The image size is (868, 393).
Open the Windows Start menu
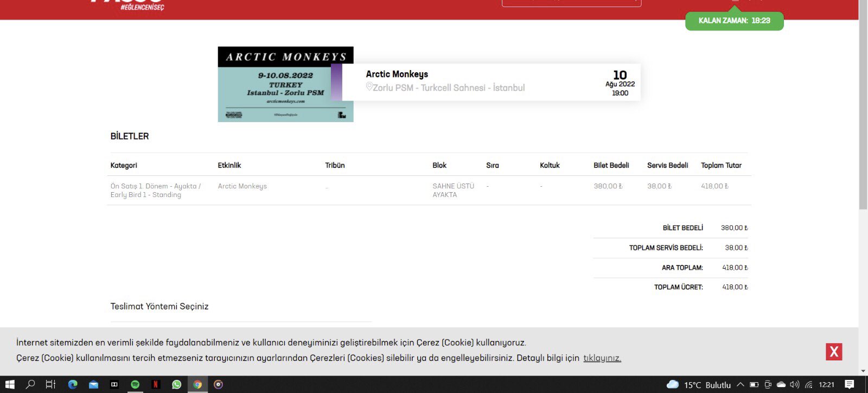[x=10, y=385]
